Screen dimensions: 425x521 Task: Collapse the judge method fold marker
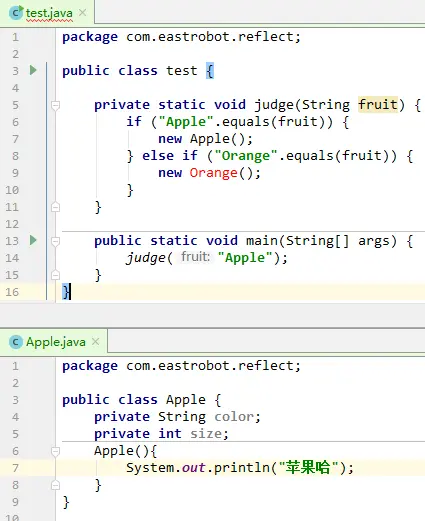[x=56, y=105]
